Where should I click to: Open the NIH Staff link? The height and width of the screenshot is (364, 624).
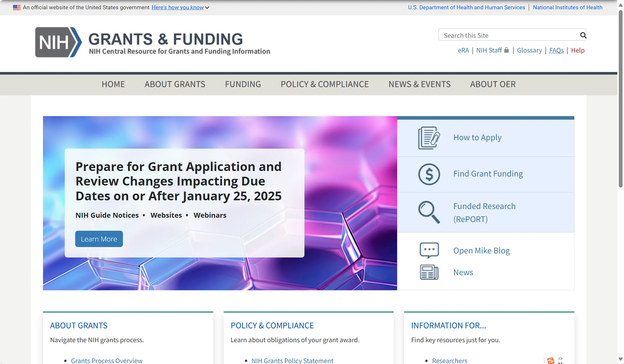tap(489, 50)
